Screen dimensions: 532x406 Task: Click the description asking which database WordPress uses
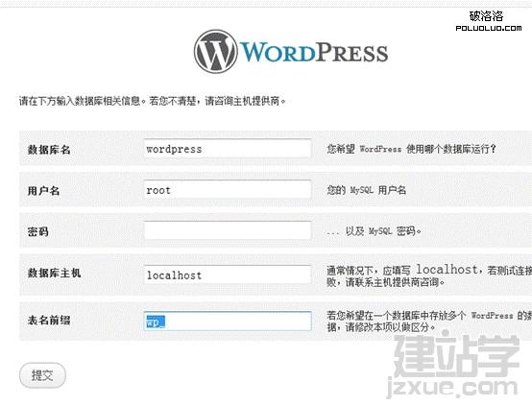[x=412, y=149]
